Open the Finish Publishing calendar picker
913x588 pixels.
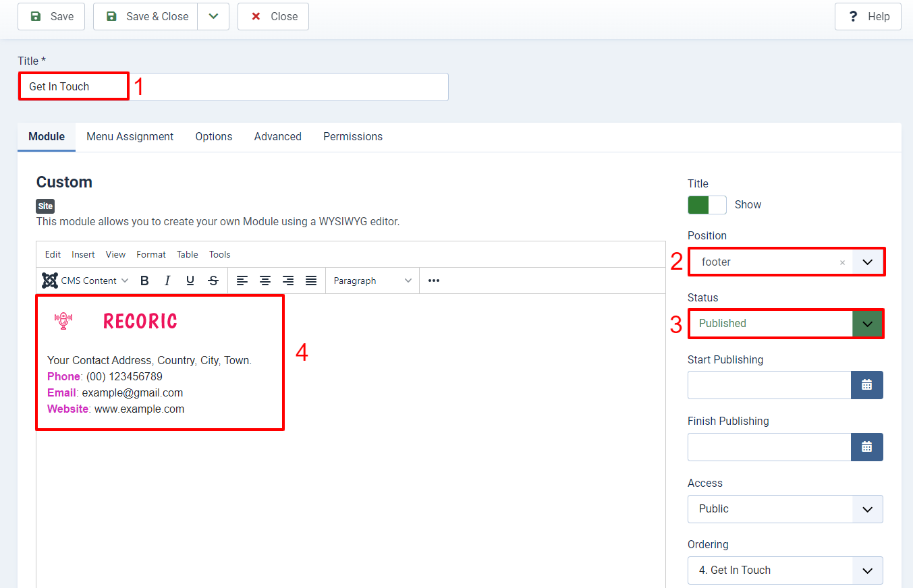867,447
